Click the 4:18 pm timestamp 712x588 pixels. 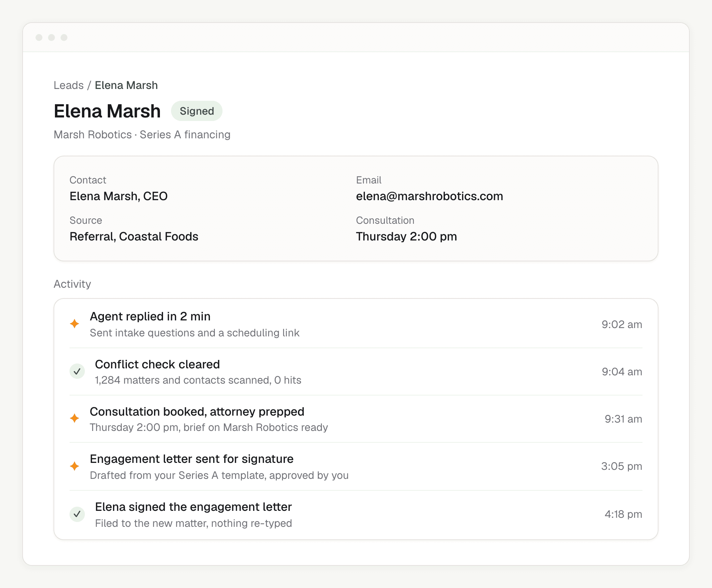pos(623,514)
